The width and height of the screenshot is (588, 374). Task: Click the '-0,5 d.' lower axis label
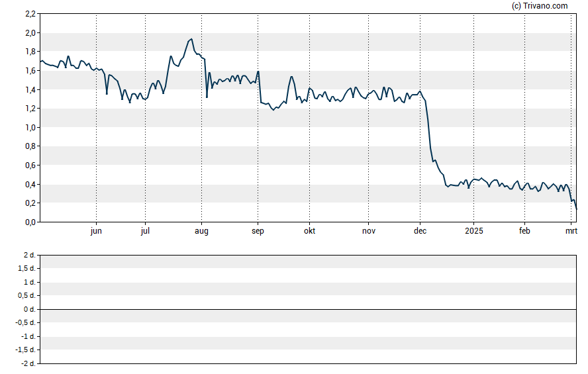pyautogui.click(x=26, y=322)
